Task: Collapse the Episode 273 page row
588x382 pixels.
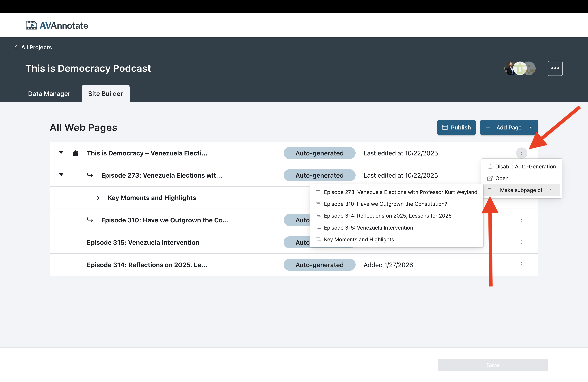Action: click(x=61, y=174)
